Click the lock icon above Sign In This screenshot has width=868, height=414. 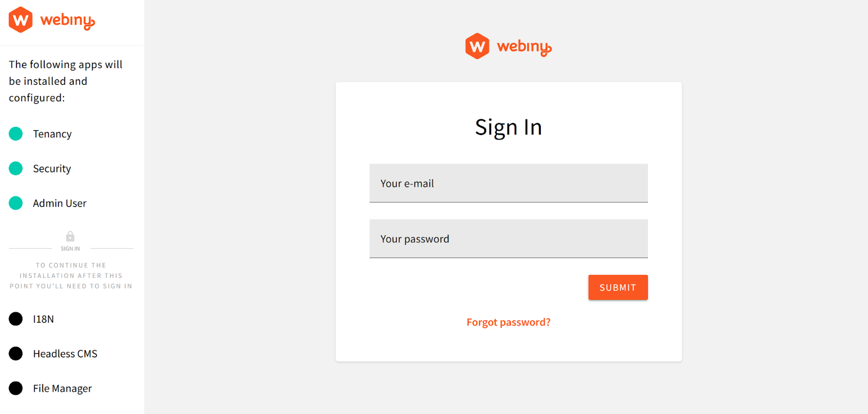point(70,236)
